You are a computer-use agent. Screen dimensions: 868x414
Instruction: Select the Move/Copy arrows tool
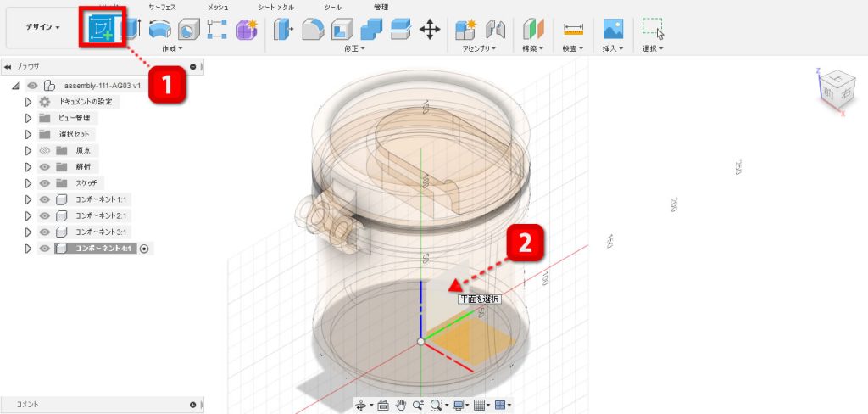[430, 30]
